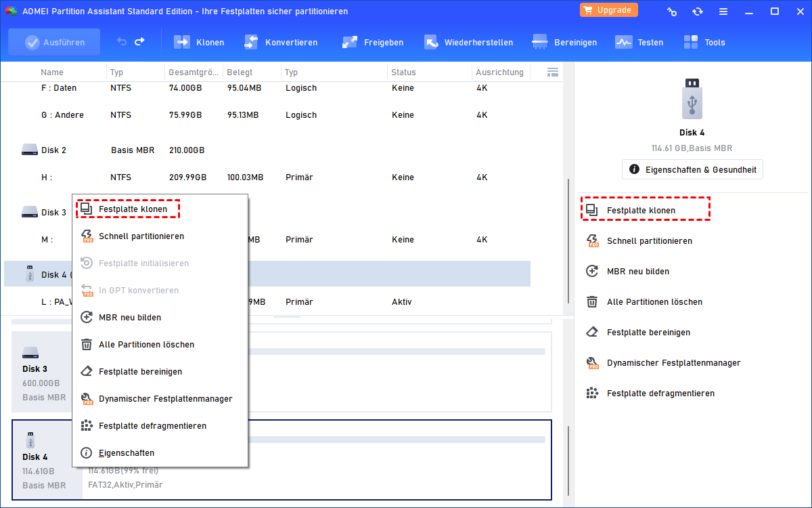Open the Freigeben toolbar menu
The height and width of the screenshot is (508, 812).
pyautogui.click(x=372, y=42)
